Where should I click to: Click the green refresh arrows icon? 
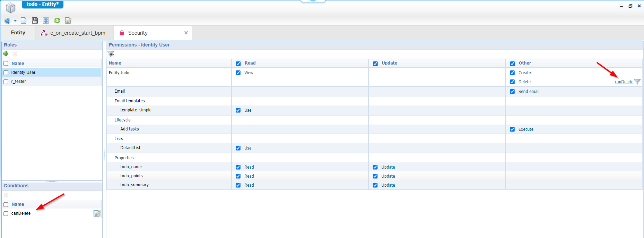pyautogui.click(x=57, y=21)
